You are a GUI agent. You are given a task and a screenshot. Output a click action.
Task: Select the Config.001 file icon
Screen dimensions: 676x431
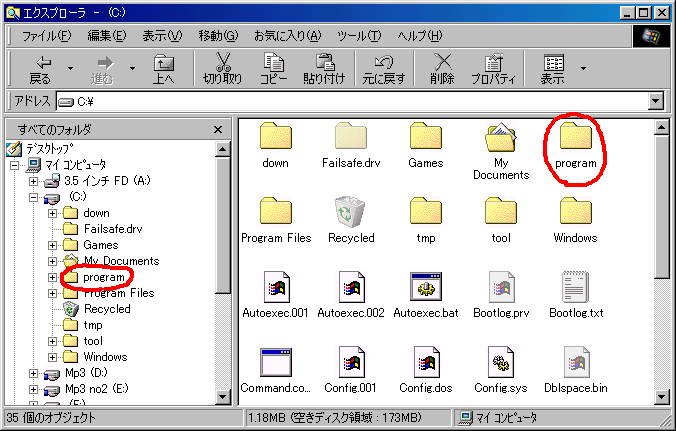click(352, 362)
